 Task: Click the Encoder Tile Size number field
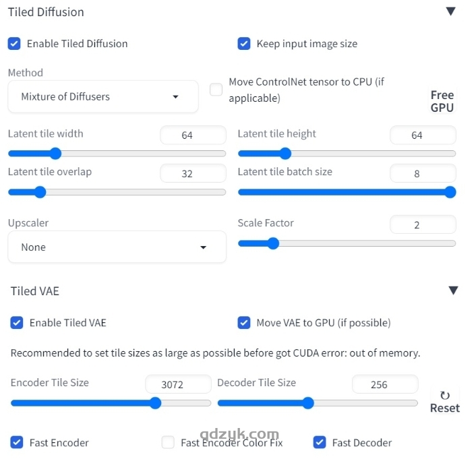(x=177, y=385)
